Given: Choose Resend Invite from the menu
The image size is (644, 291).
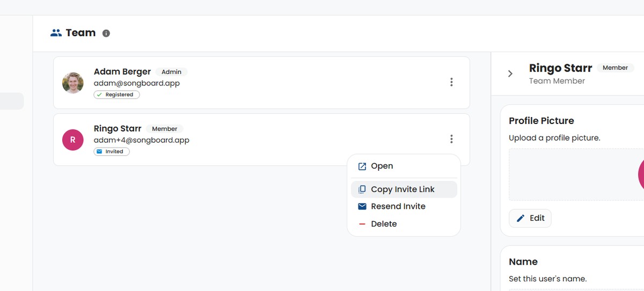Looking at the screenshot, I should [x=404, y=206].
